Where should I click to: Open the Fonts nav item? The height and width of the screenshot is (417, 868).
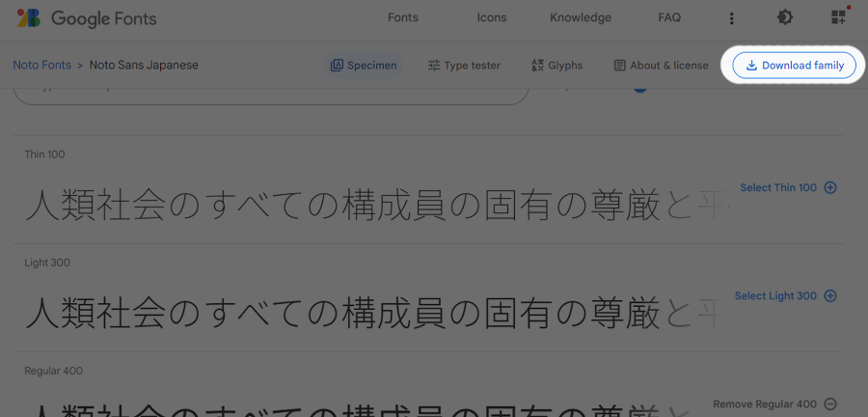point(403,17)
